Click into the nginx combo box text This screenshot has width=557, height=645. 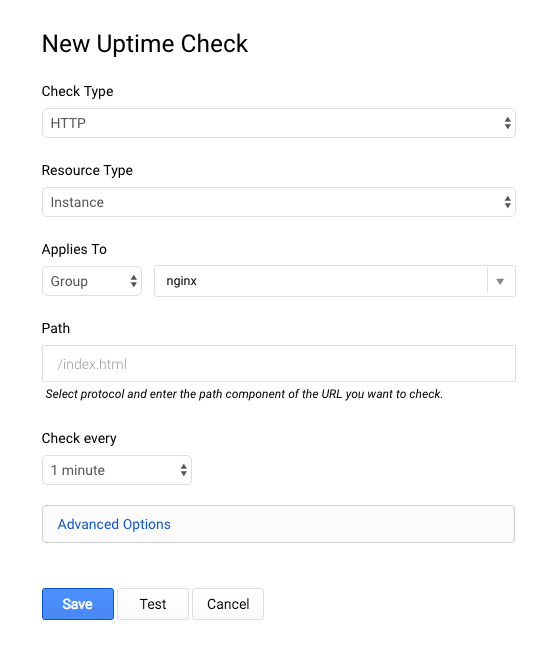point(321,281)
